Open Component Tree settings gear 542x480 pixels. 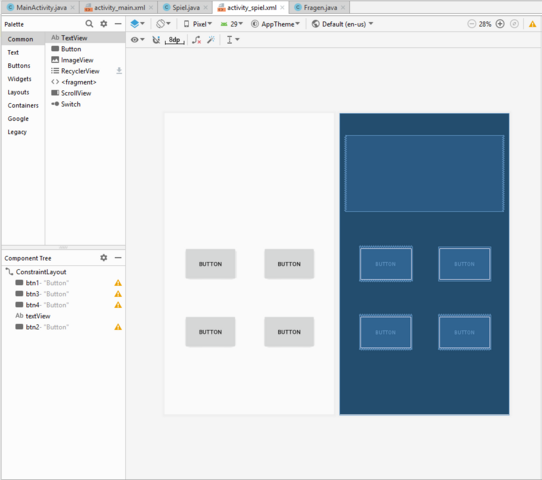(x=103, y=258)
